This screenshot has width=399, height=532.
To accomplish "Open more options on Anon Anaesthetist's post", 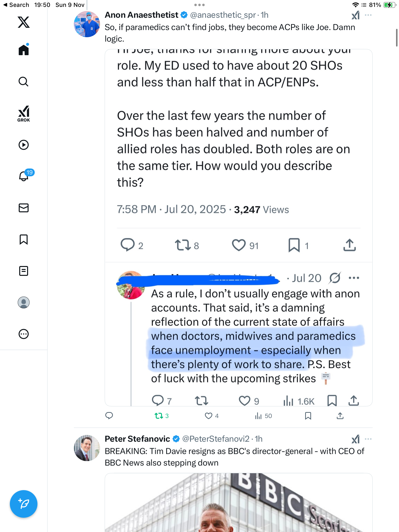I will click(368, 15).
